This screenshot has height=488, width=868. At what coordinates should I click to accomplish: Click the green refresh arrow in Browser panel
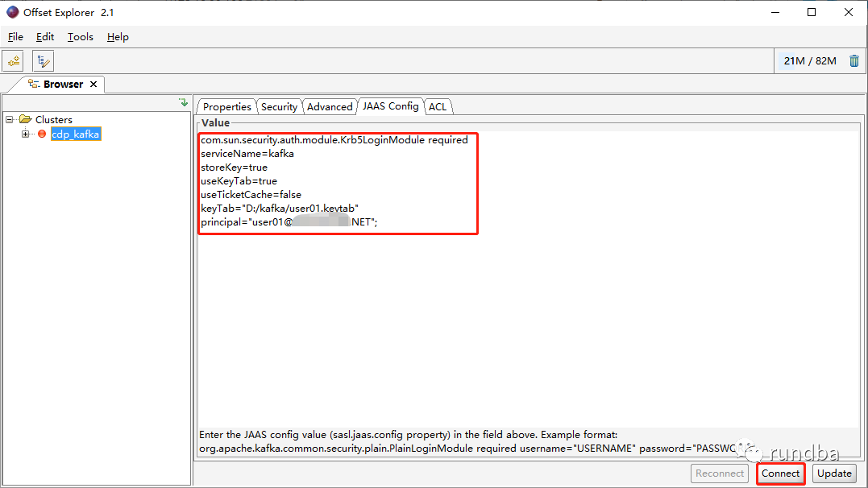[184, 102]
